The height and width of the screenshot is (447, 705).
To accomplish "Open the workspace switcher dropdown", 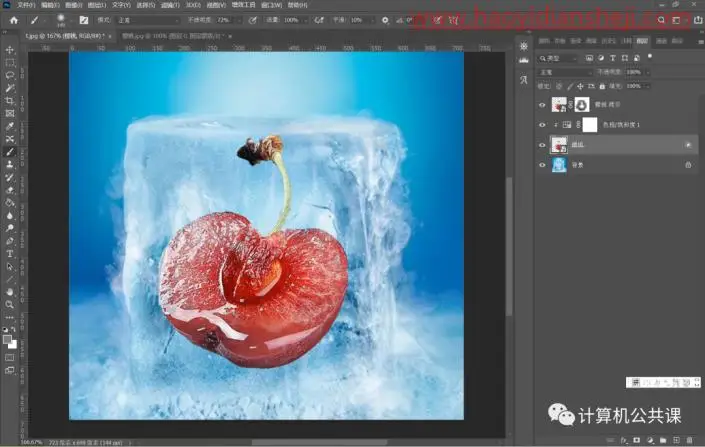I will 676,20.
